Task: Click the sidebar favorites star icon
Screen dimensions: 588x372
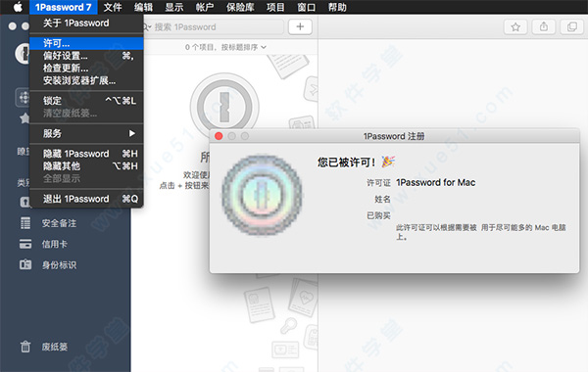Action: [x=24, y=118]
